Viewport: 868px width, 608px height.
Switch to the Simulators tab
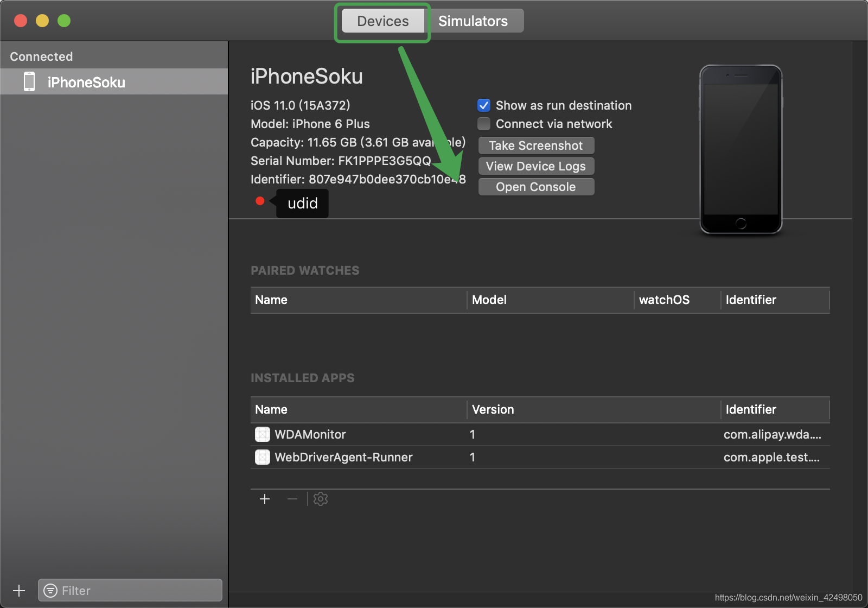click(x=474, y=21)
